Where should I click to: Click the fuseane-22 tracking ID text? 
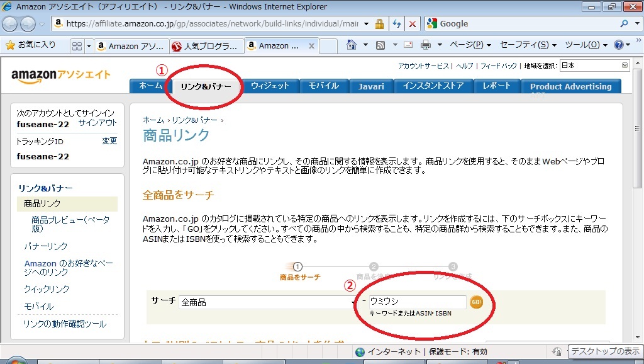[x=43, y=156]
